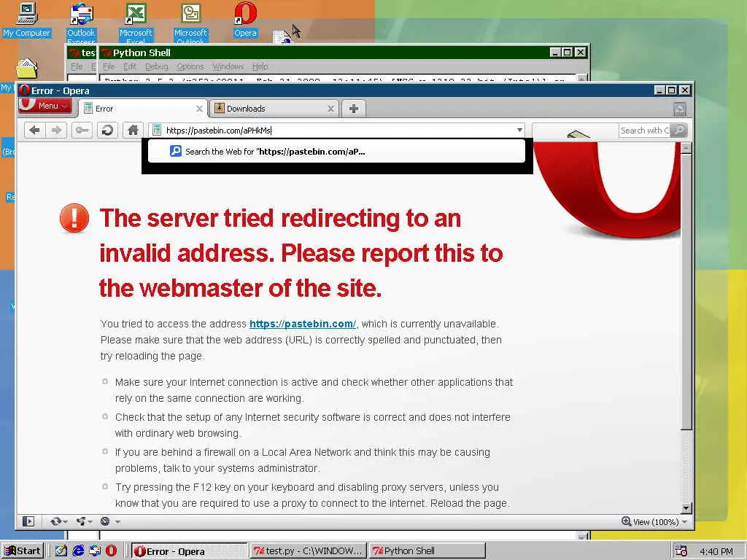Open Debug menu in Python Shell

tap(157, 66)
